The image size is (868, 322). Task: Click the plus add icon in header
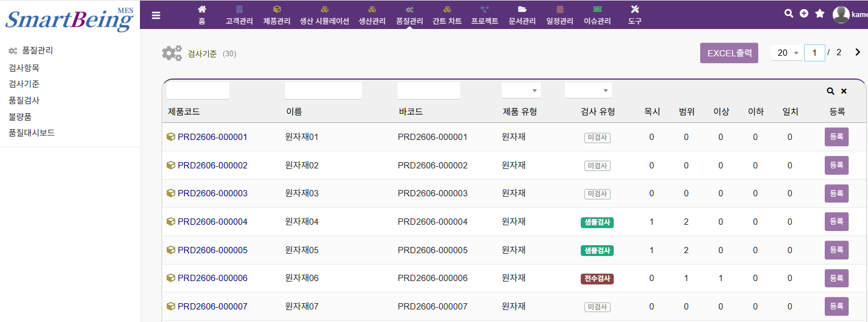[804, 14]
